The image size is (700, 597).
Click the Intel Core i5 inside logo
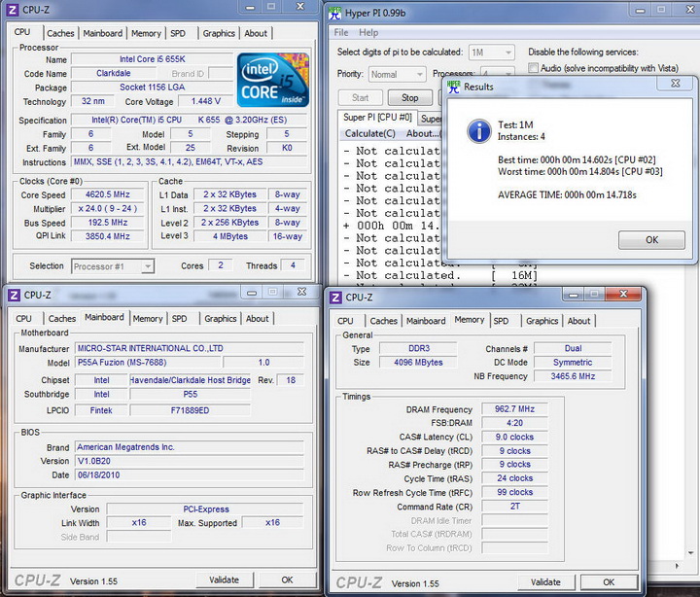point(273,80)
